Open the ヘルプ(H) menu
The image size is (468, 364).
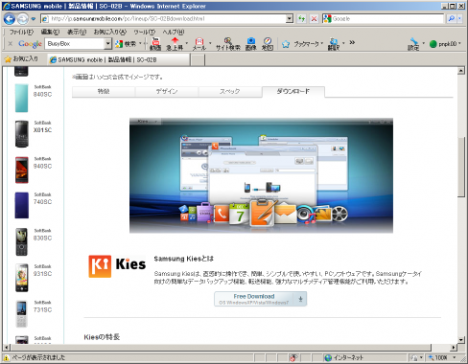(173, 32)
